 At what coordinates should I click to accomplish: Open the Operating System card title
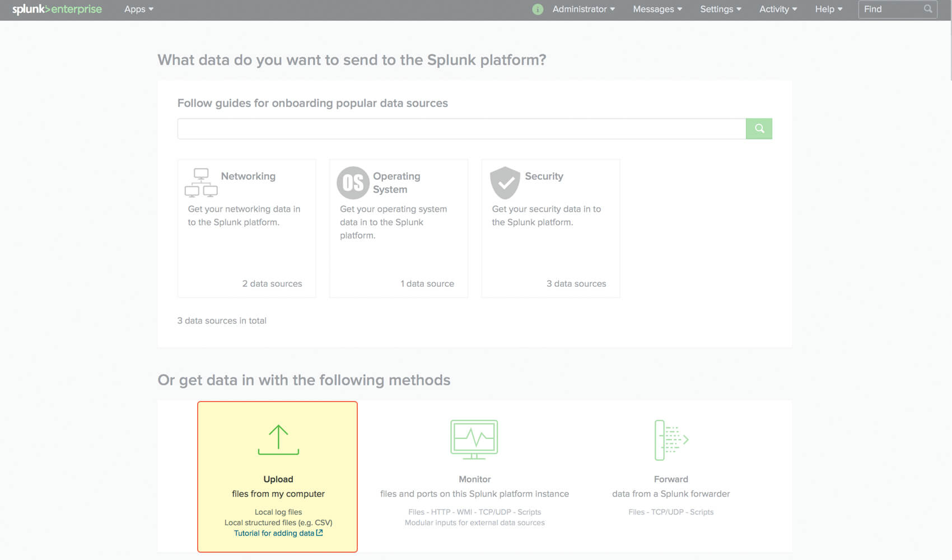396,183
